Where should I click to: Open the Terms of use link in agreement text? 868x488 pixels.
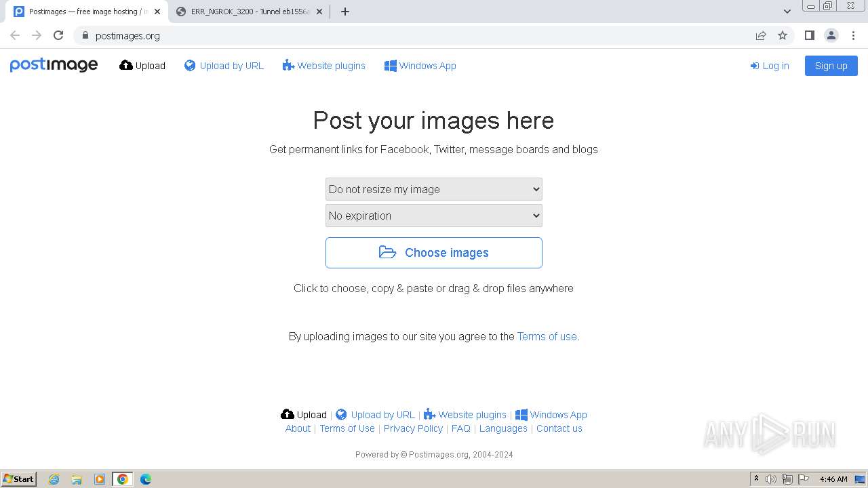pyautogui.click(x=547, y=336)
